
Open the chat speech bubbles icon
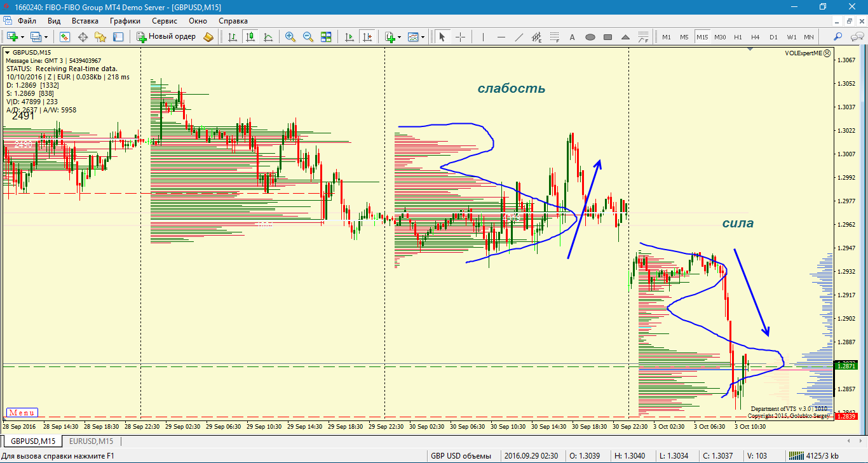[x=856, y=37]
